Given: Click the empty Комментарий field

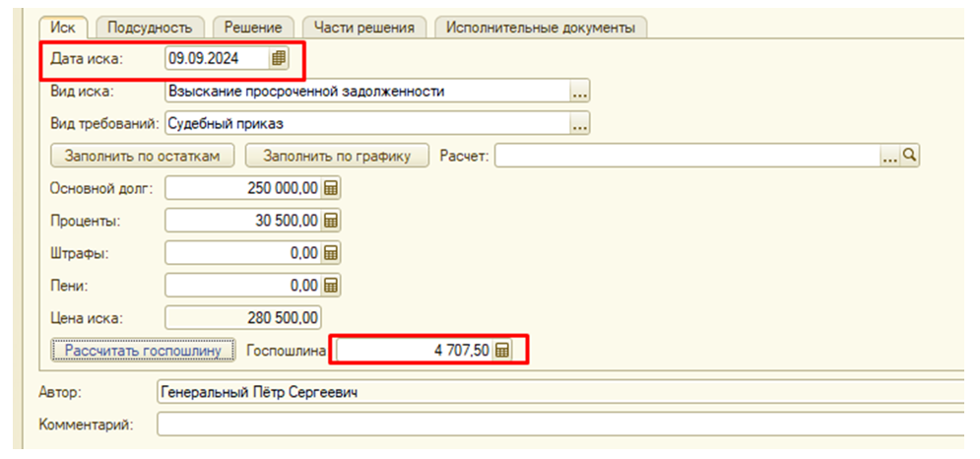Looking at the screenshot, I should coord(560,425).
